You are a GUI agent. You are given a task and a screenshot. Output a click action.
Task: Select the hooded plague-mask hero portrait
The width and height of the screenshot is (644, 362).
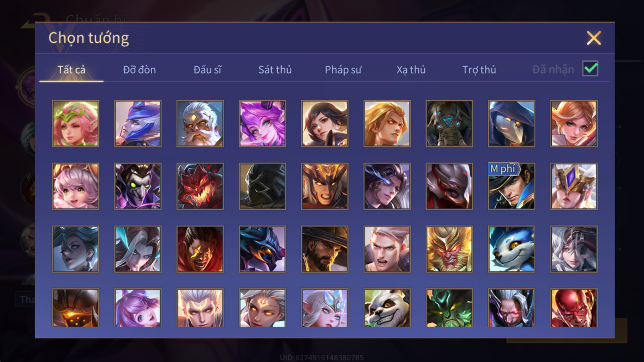511,123
